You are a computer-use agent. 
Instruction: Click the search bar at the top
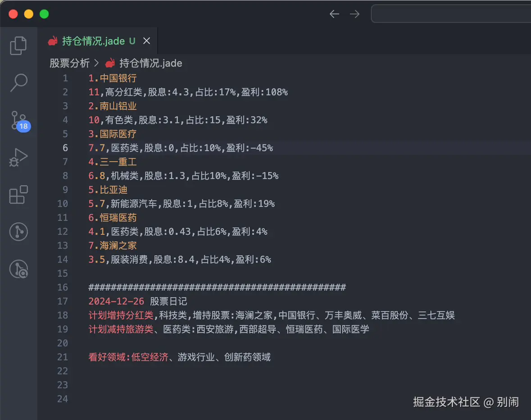pyautogui.click(x=450, y=14)
